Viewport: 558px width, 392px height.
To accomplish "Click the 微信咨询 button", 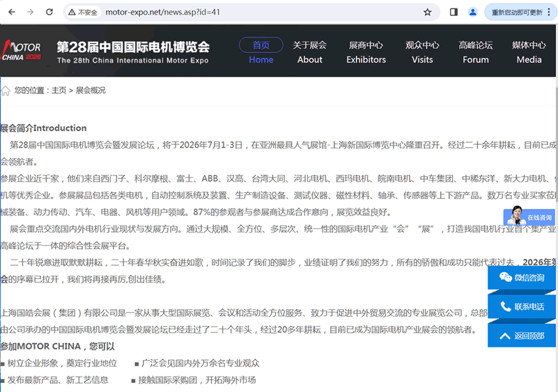I will click(522, 278).
